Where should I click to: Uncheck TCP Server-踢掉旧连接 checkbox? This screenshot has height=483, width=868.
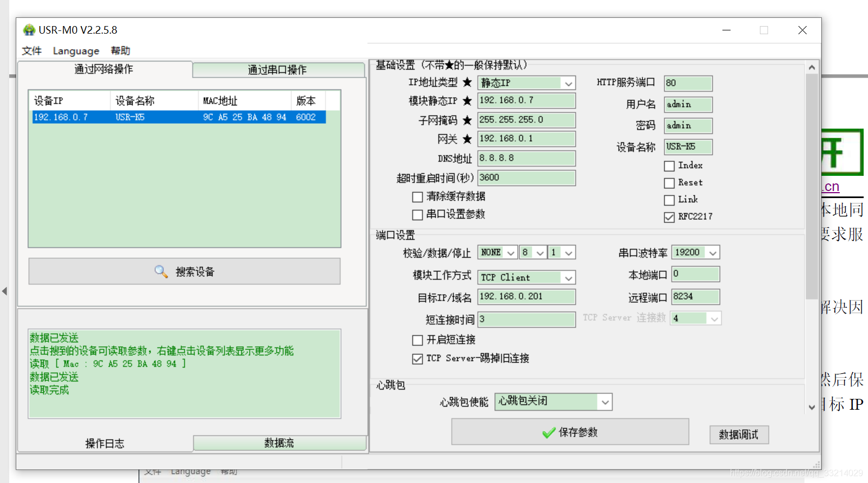click(417, 359)
